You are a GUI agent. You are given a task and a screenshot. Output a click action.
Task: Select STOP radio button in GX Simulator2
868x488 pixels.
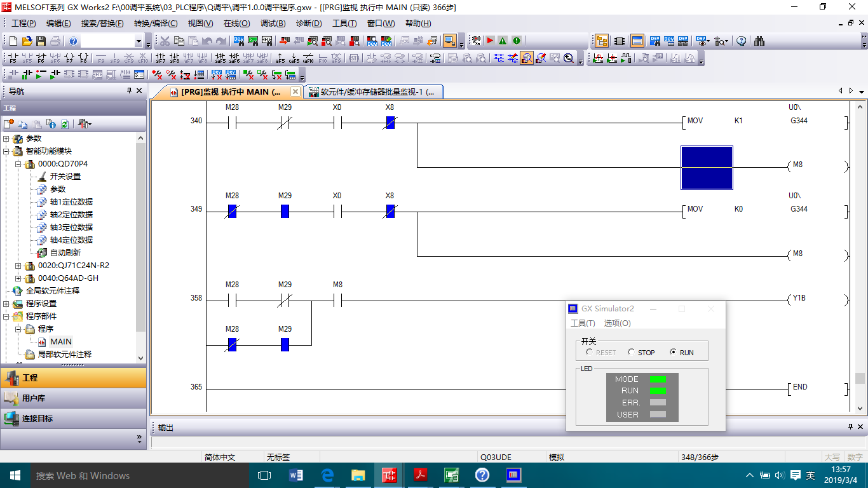631,352
